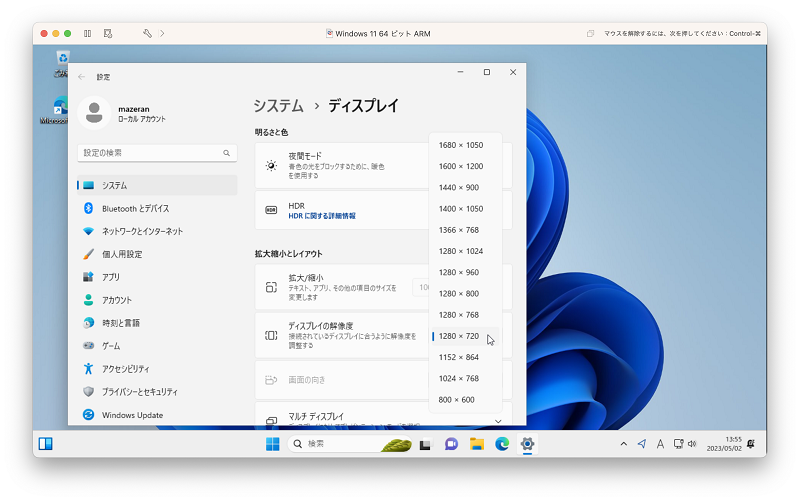Show hidden tray icons chevron
The image size is (800, 501).
(x=623, y=444)
